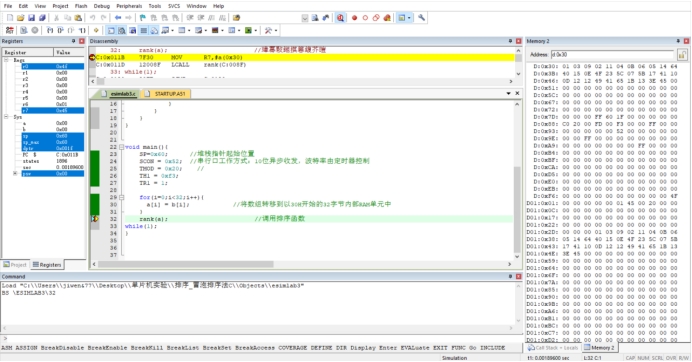This screenshot has width=692, height=362.
Task: Toggle auto-hide pin on Disassembly panel
Action: (510, 41)
